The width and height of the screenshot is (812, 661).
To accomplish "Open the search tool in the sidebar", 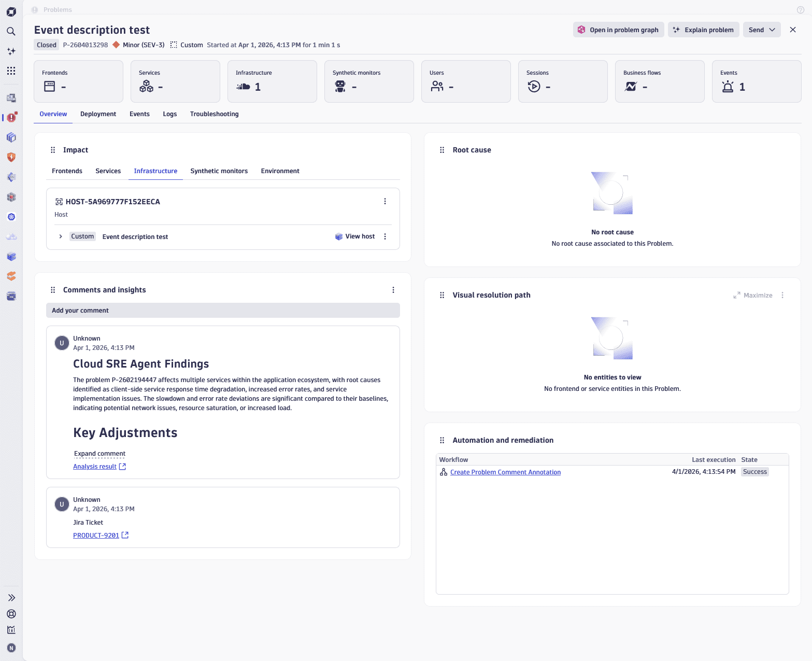I will click(x=11, y=31).
